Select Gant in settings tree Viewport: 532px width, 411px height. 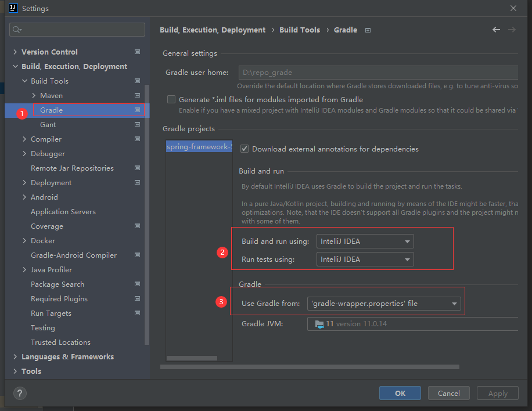tap(48, 124)
